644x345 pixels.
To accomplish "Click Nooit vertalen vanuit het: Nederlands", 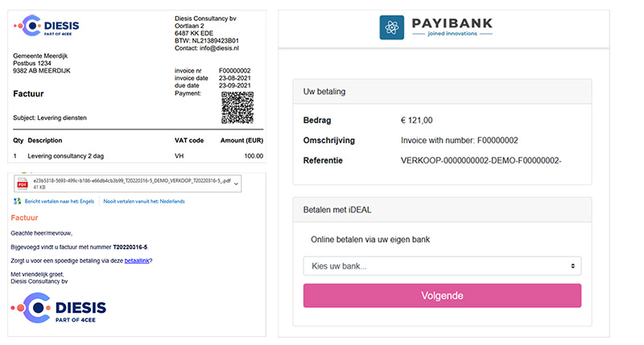I will point(144,201).
